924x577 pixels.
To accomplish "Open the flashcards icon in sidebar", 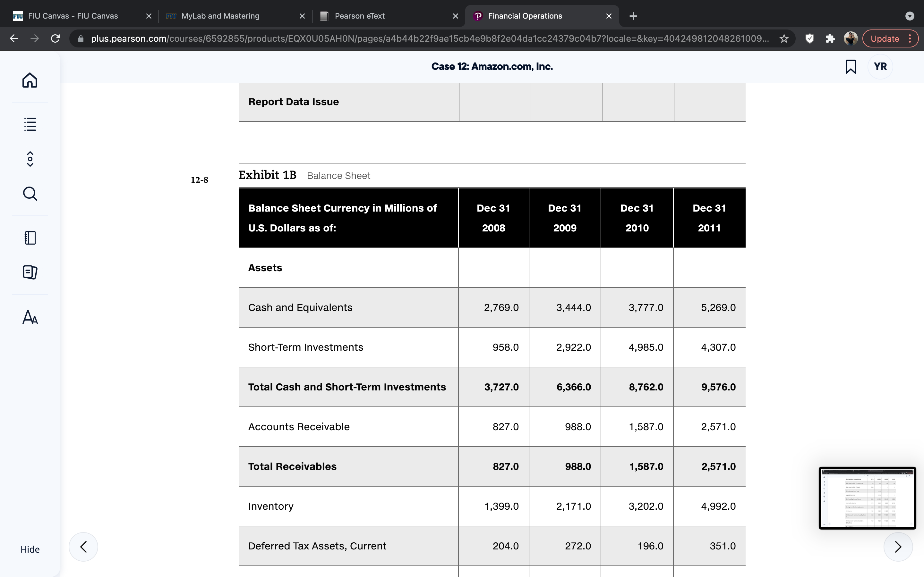I will point(30,272).
